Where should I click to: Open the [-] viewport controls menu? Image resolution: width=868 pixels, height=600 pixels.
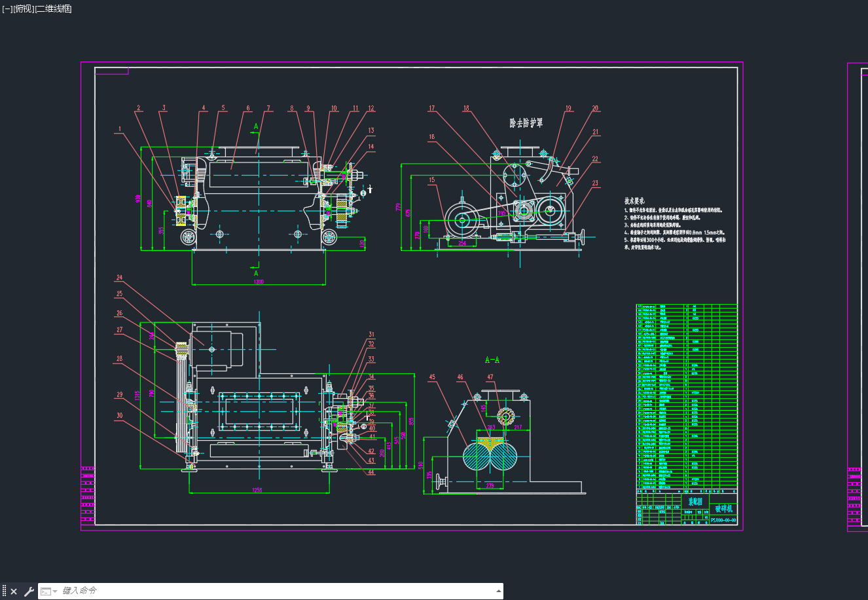point(7,9)
